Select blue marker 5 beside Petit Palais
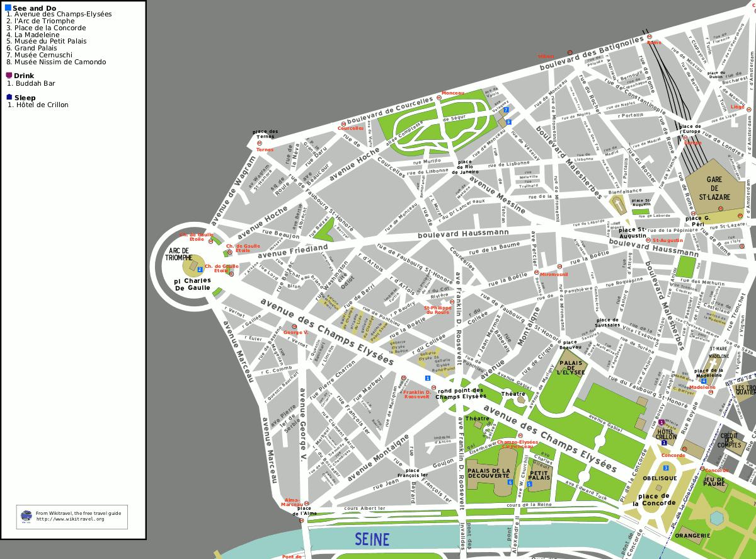Viewport: 756px width, 559px height. [529, 483]
